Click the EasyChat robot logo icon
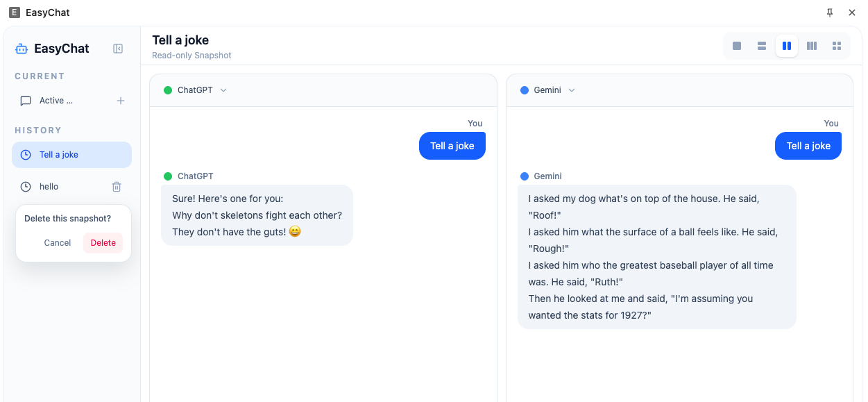 [22, 49]
